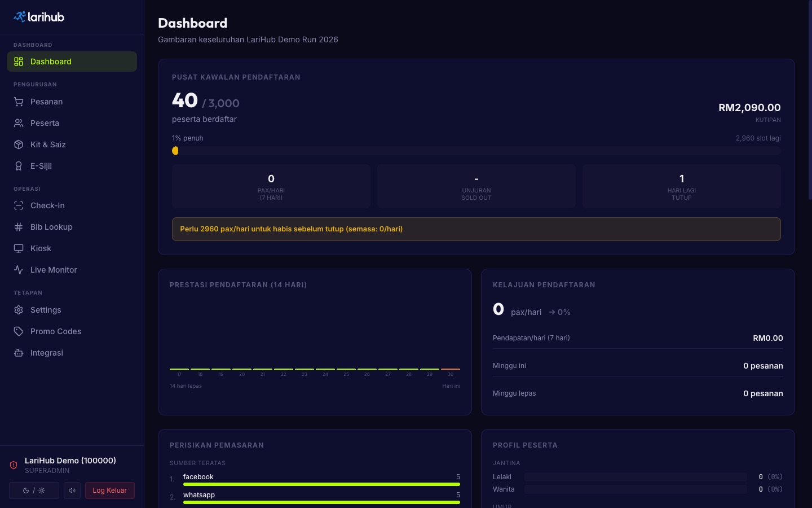Click the Dashboard page heading
Viewport: 812px width, 508px height.
click(193, 23)
